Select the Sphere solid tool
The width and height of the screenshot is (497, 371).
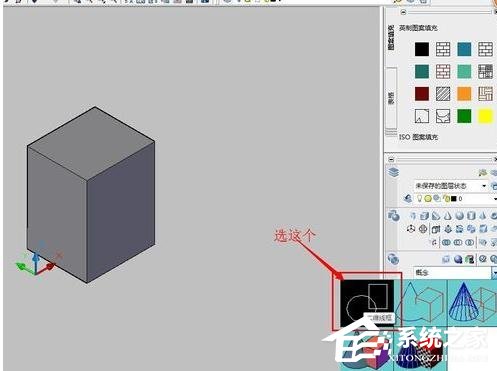click(460, 216)
